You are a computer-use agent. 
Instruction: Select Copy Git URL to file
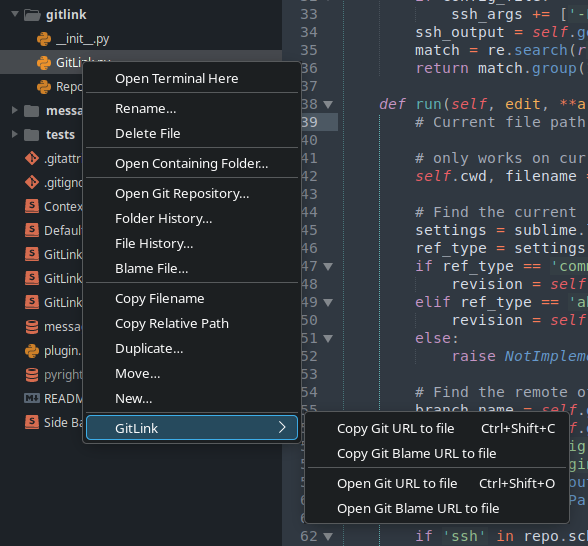click(x=437, y=429)
